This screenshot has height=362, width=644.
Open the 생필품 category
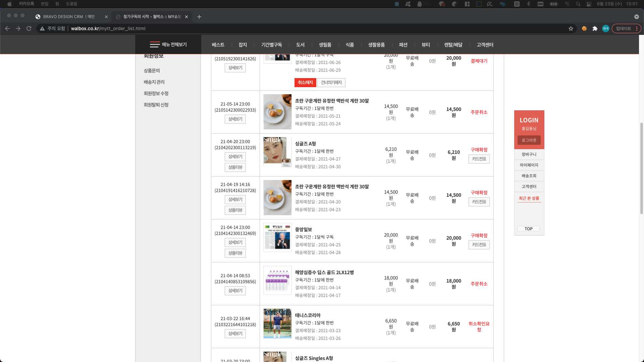pyautogui.click(x=325, y=45)
